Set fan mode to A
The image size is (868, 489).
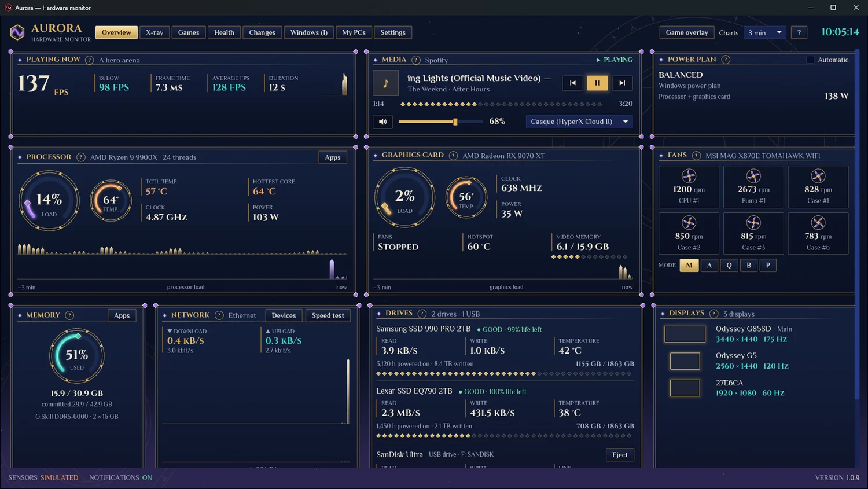(709, 265)
